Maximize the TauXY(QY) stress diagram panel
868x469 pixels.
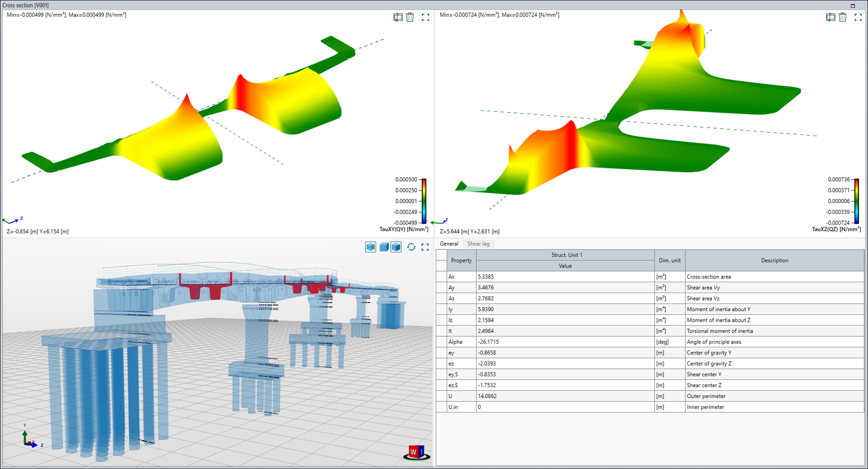click(x=425, y=17)
